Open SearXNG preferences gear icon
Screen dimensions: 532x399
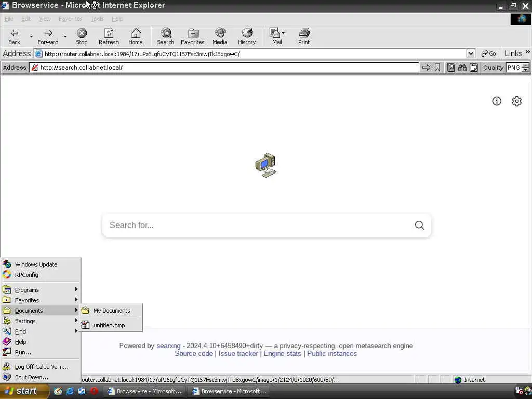(x=516, y=101)
